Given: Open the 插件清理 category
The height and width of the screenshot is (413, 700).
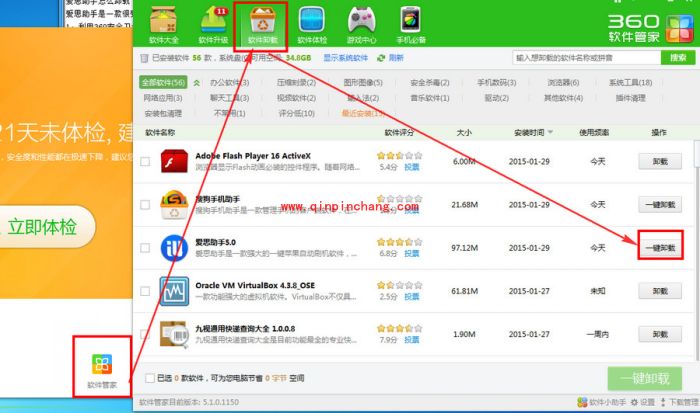Looking at the screenshot, I should [630, 98].
